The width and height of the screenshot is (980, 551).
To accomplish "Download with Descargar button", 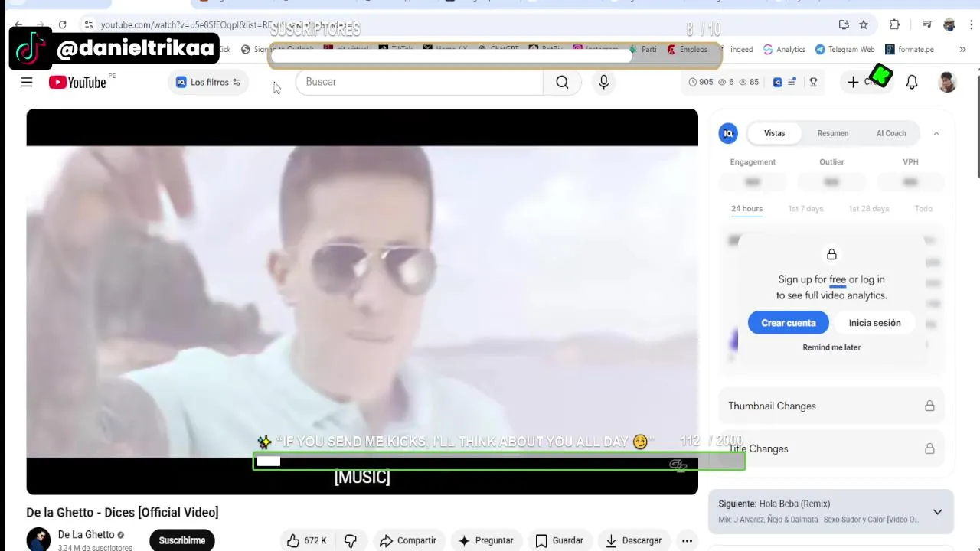I will coord(634,540).
